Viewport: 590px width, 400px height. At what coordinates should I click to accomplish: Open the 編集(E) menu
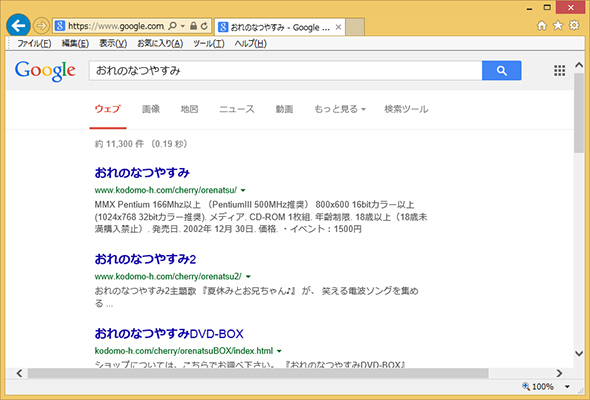coord(75,44)
